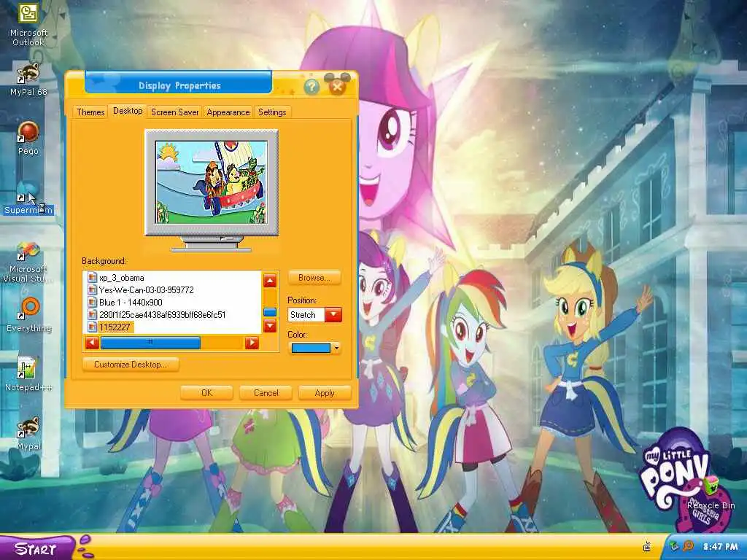Select Yes-We-Can-03-03-959772 background

tap(146, 290)
